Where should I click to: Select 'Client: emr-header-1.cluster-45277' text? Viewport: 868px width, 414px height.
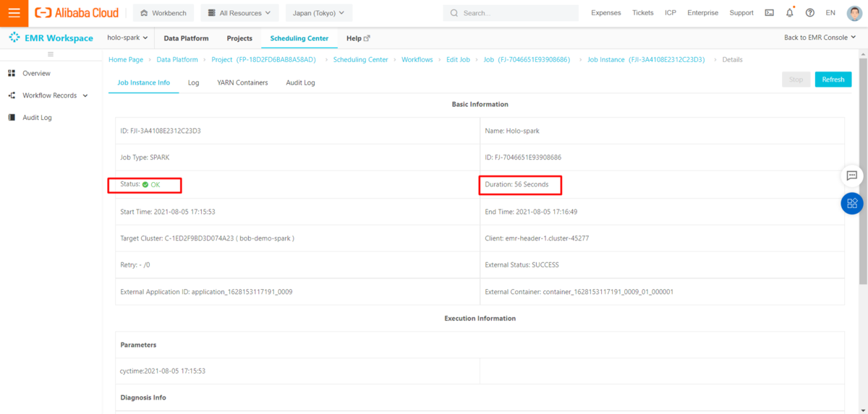click(537, 238)
